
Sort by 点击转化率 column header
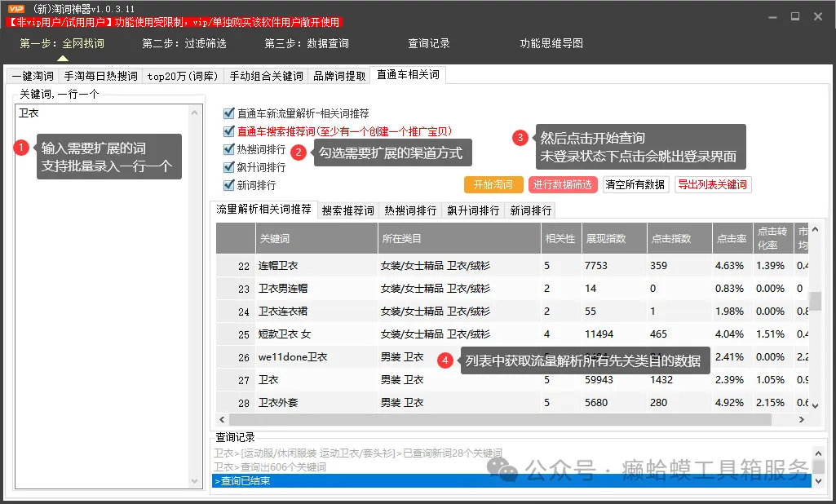click(773, 238)
